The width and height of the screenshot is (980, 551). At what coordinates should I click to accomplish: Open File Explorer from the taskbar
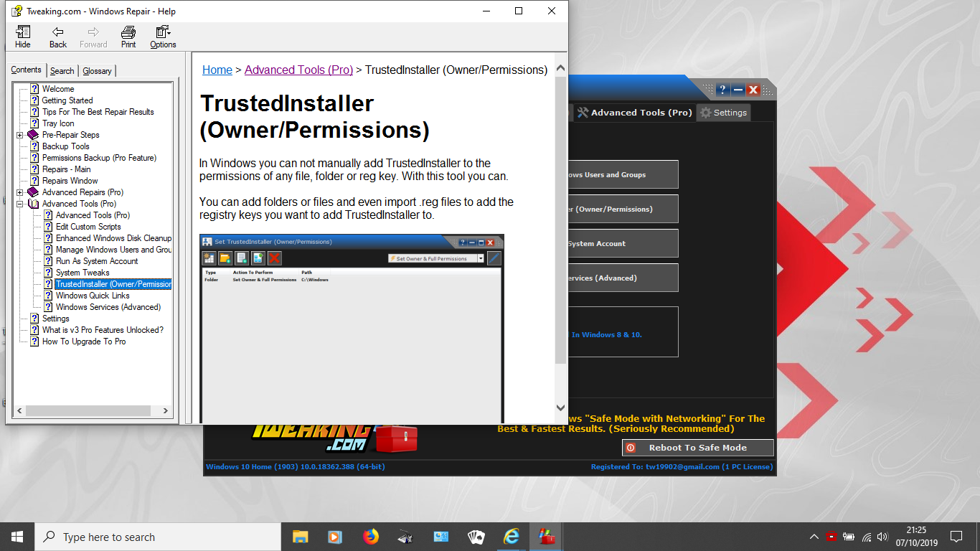point(300,537)
